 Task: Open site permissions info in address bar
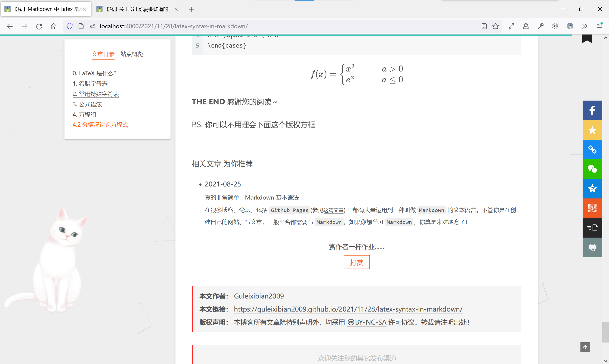coord(92,26)
